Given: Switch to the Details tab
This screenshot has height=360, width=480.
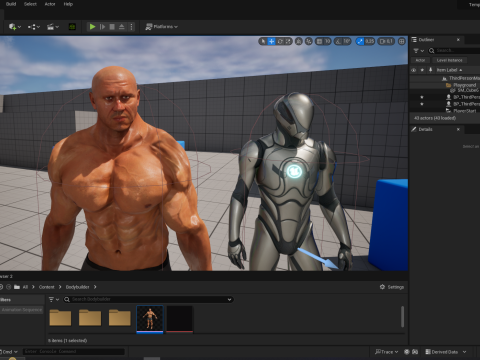Looking at the screenshot, I should click(x=425, y=129).
